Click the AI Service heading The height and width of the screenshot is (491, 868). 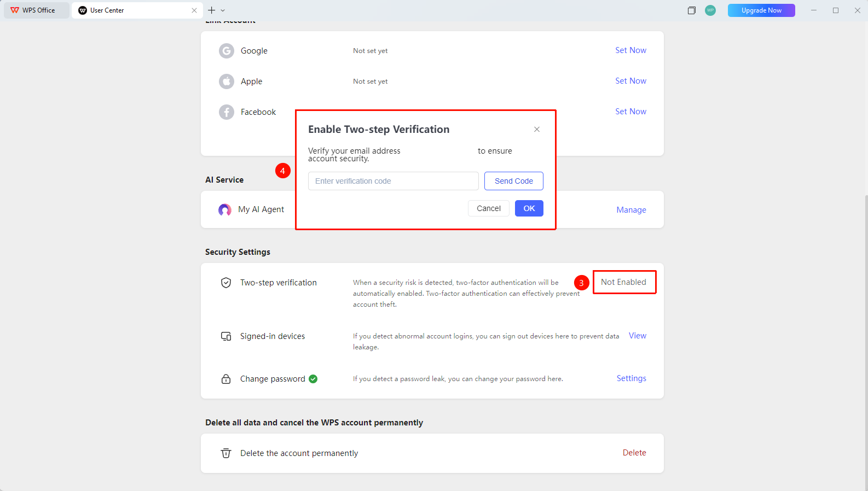(224, 180)
